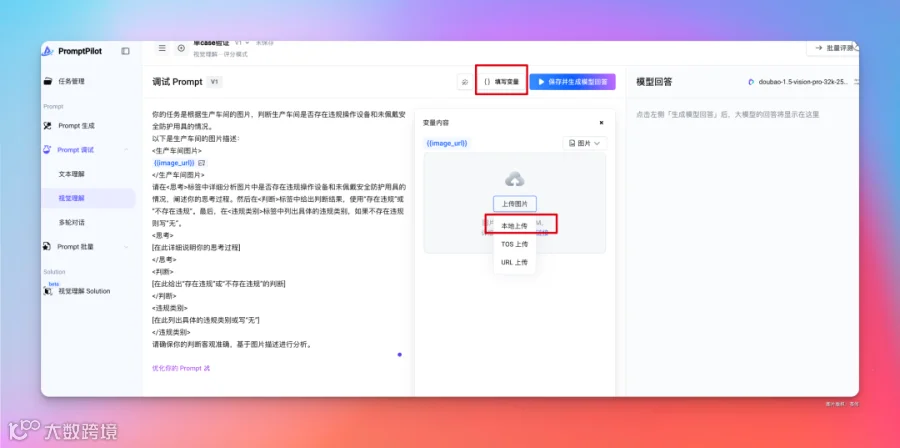Click the image icon after {{image_url}} in prompt
Screen dimensions: 900x448
point(201,163)
